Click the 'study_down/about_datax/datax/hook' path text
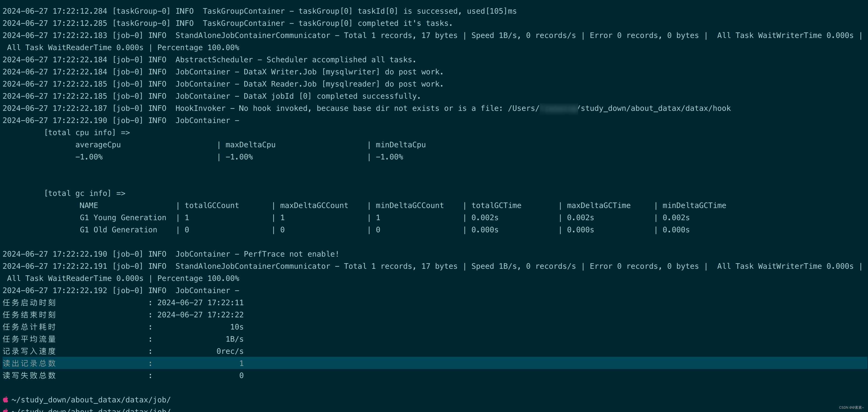 [x=656, y=108]
